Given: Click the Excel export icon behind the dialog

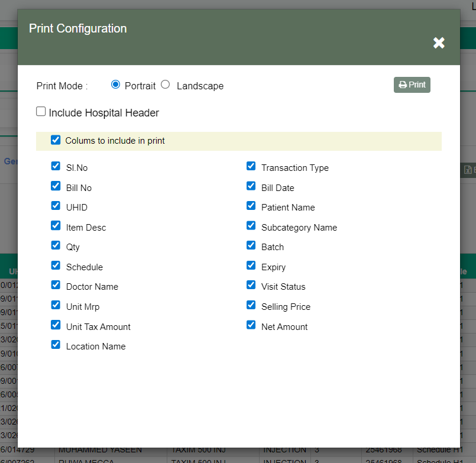Looking at the screenshot, I should 467,170.
